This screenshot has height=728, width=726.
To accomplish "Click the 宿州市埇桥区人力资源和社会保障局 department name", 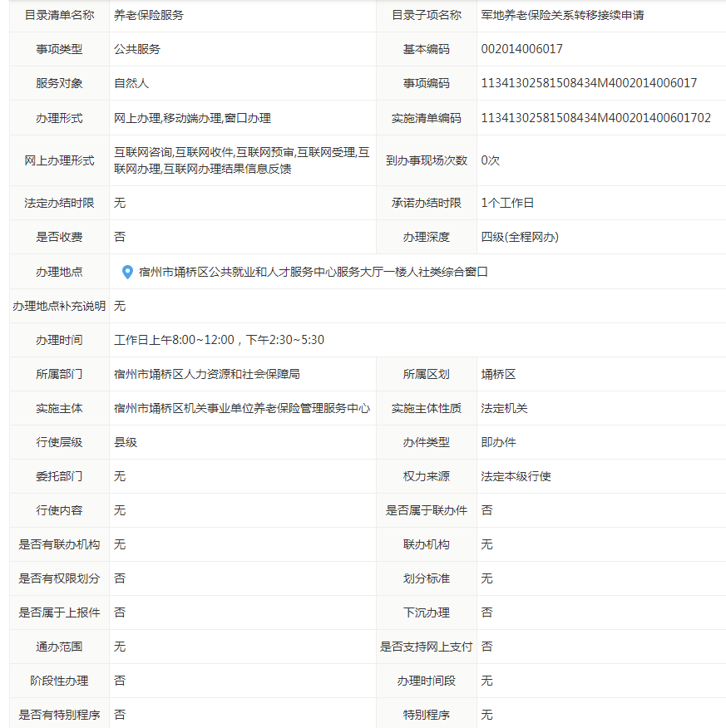I will pos(206,374).
